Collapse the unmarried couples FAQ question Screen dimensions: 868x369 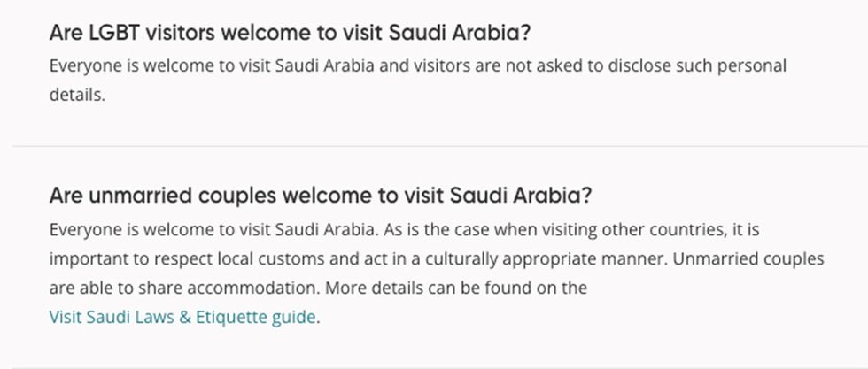coord(320,195)
